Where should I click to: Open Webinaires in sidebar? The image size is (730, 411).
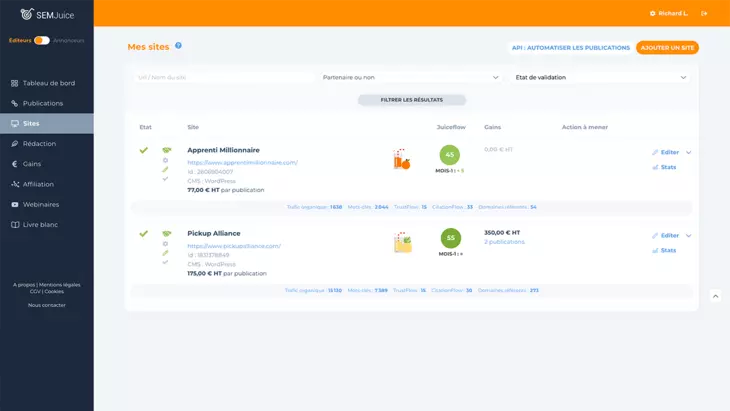(x=47, y=204)
